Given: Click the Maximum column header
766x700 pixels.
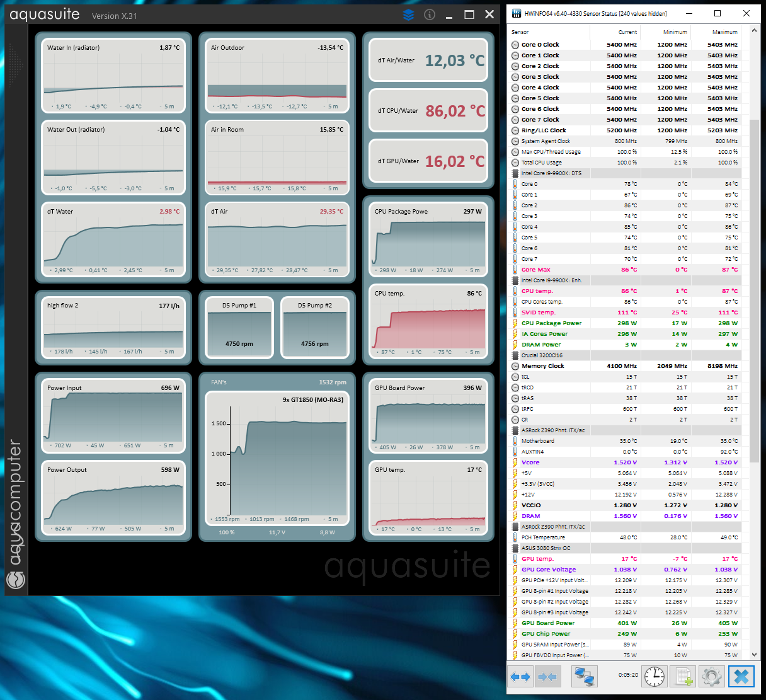Looking at the screenshot, I should pyautogui.click(x=716, y=32).
